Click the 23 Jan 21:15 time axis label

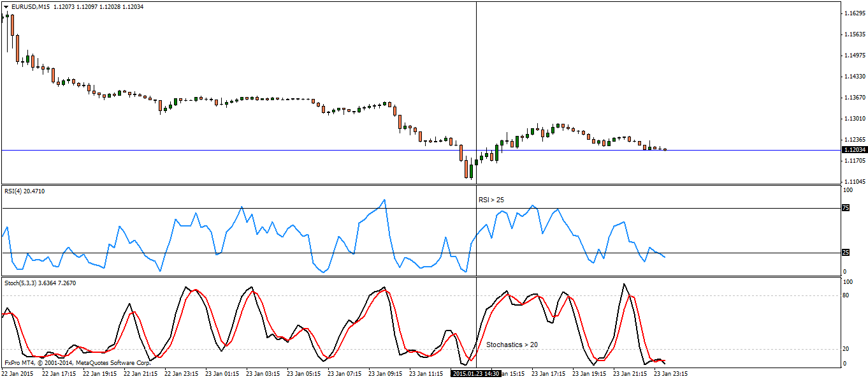pos(631,373)
